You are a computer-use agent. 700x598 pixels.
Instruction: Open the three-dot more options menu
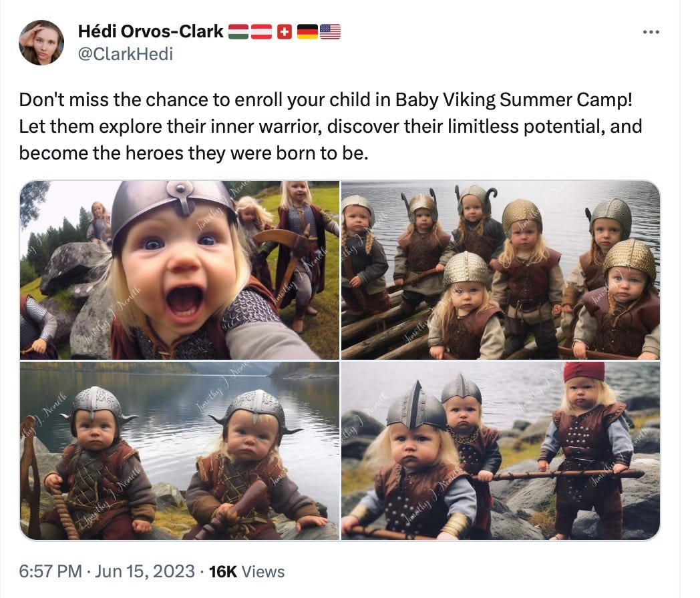point(651,32)
